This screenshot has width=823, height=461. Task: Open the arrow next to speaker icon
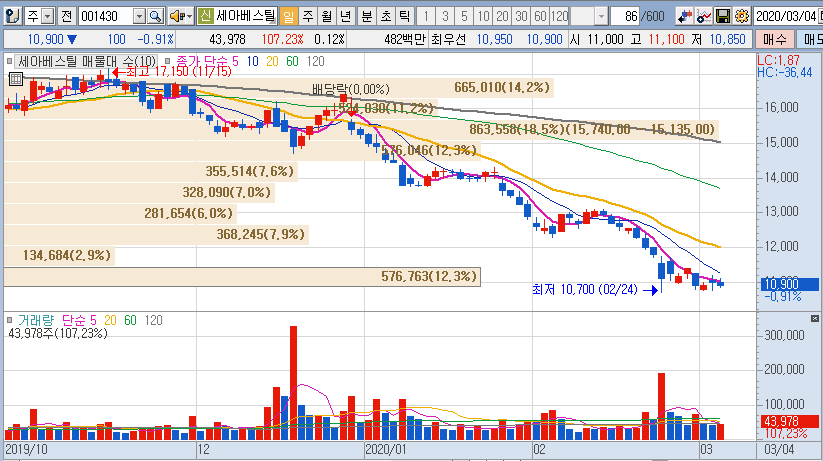pyautogui.click(x=189, y=17)
